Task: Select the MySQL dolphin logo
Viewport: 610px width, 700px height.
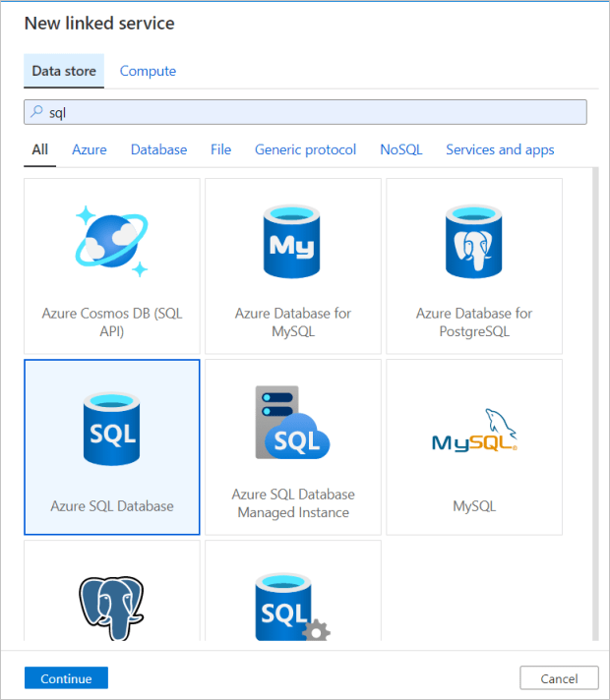Action: [x=474, y=431]
